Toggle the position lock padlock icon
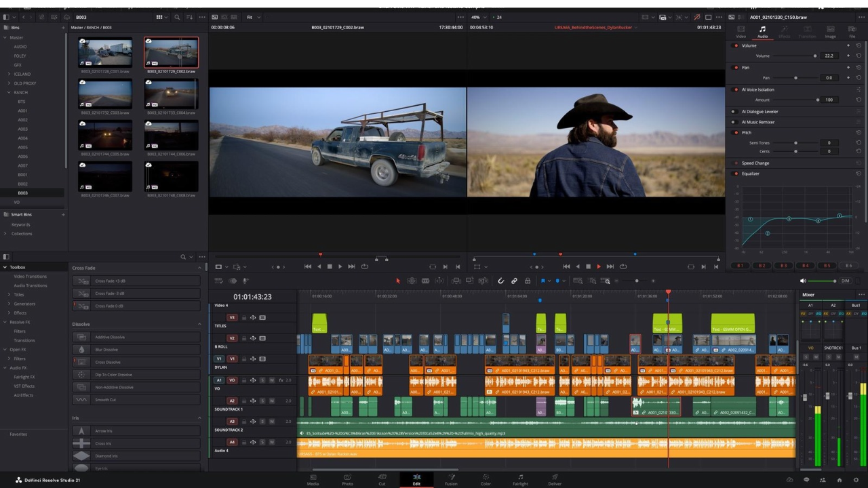This screenshot has width=868, height=488. [x=527, y=281]
